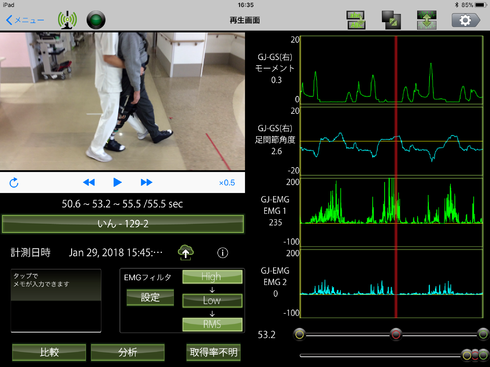Tap the walking video frame
The width and height of the screenshot is (490, 367).
click(x=122, y=101)
